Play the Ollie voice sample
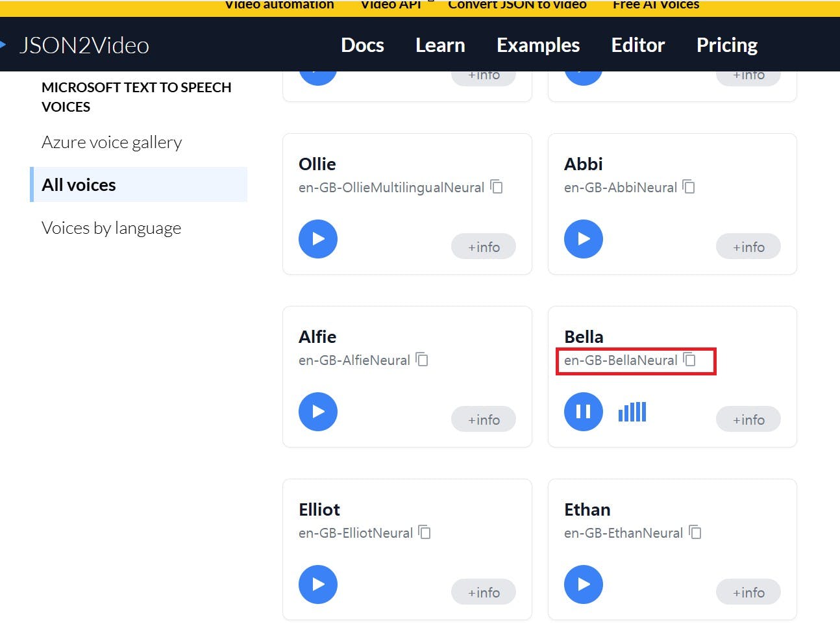Screen dimensions: 840x628 tap(318, 239)
